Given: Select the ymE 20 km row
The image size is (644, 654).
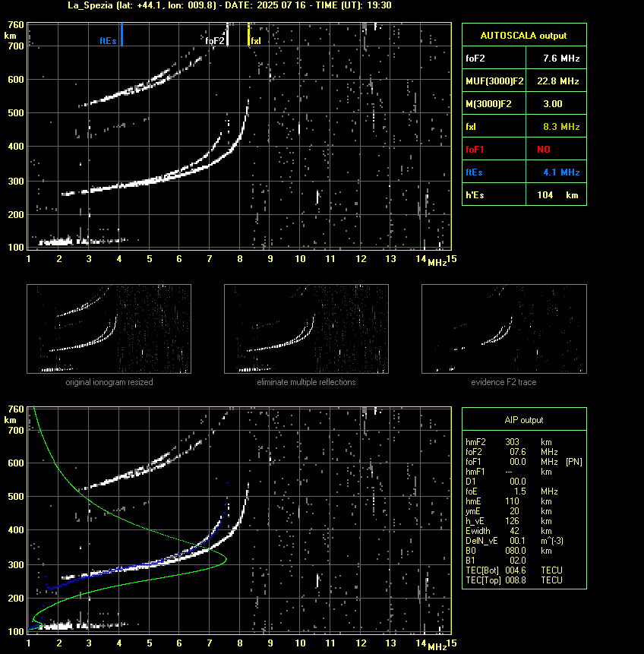Looking at the screenshot, I should click(x=509, y=511).
